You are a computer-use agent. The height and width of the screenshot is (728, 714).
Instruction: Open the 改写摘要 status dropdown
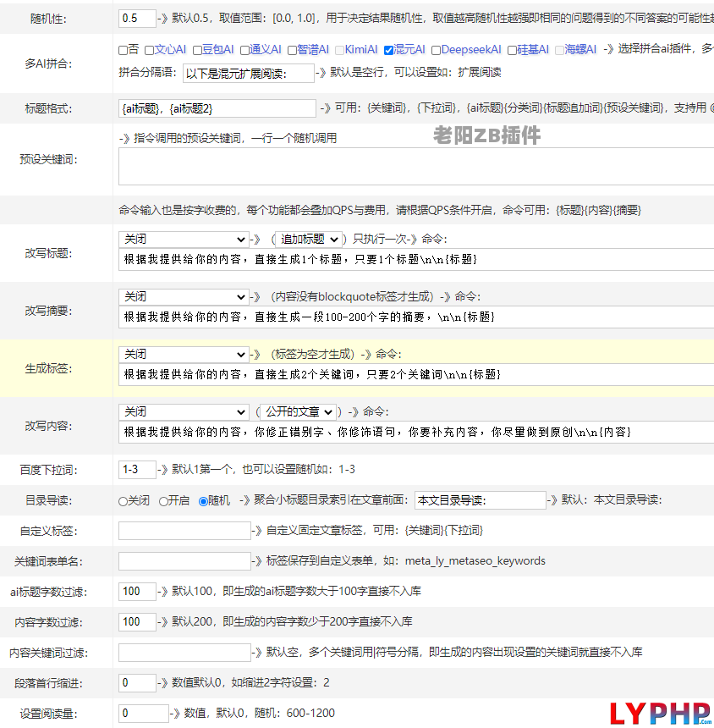point(184,296)
